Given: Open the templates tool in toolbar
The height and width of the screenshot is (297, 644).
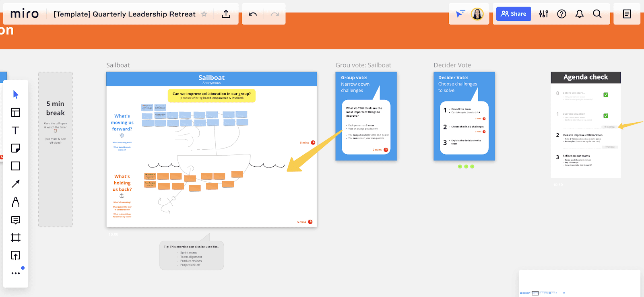Looking at the screenshot, I should [x=16, y=112].
